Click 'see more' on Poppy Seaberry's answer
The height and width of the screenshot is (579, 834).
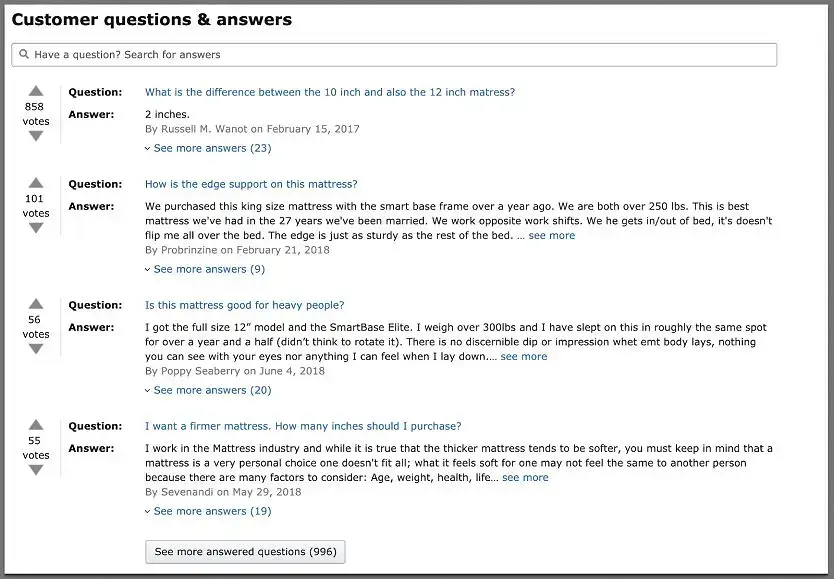pyautogui.click(x=524, y=356)
